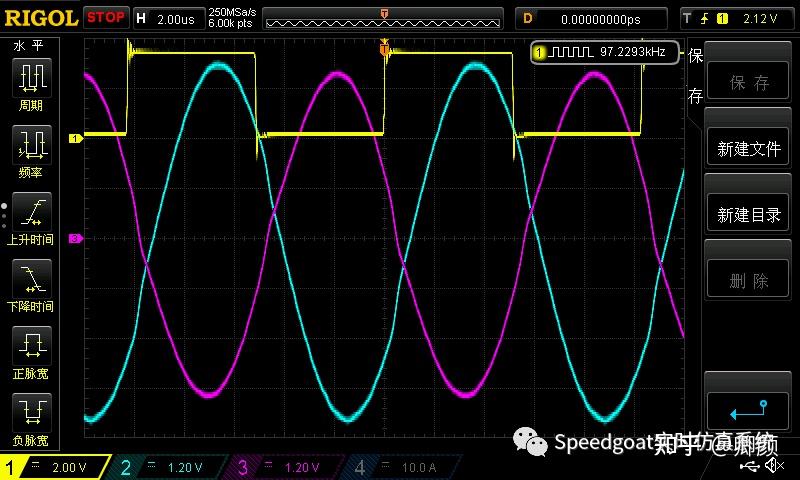This screenshot has width=800, height=480.
Task: Click the channel 3 ground level marker
Action: coord(76,238)
